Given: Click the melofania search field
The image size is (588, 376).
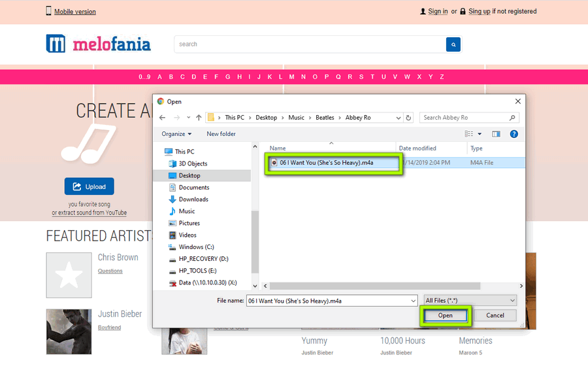Looking at the screenshot, I should click(310, 44).
